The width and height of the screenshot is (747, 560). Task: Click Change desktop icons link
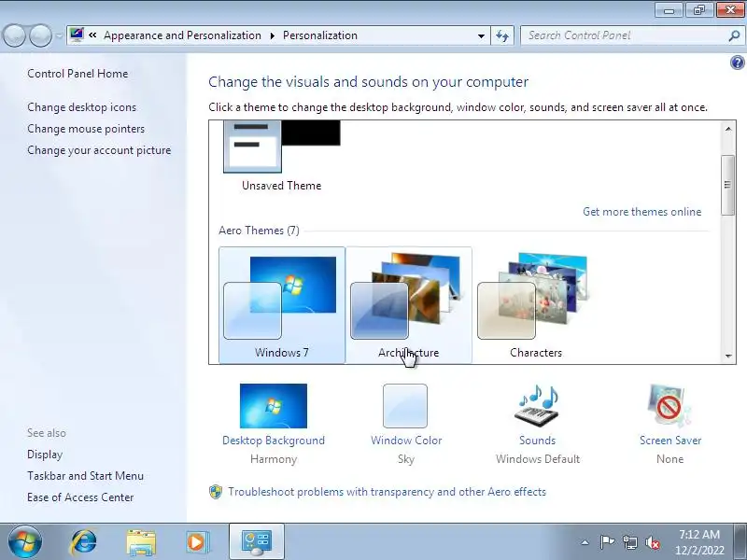81,107
